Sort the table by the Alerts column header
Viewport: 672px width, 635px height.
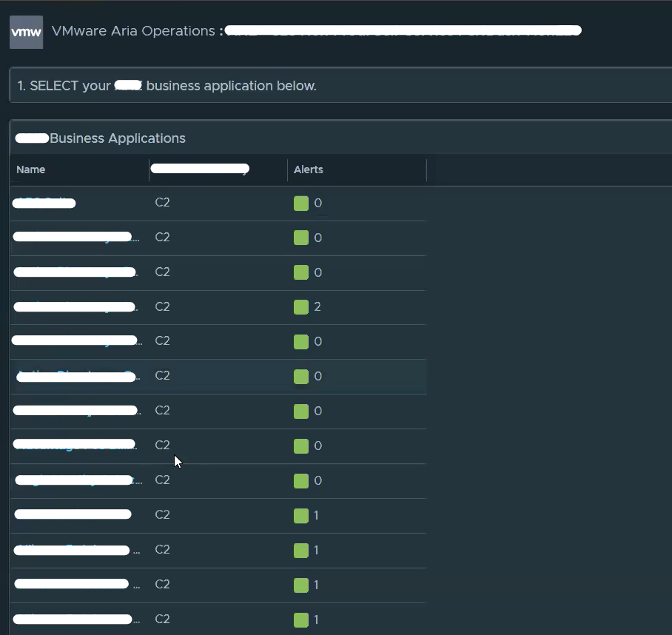(x=309, y=169)
